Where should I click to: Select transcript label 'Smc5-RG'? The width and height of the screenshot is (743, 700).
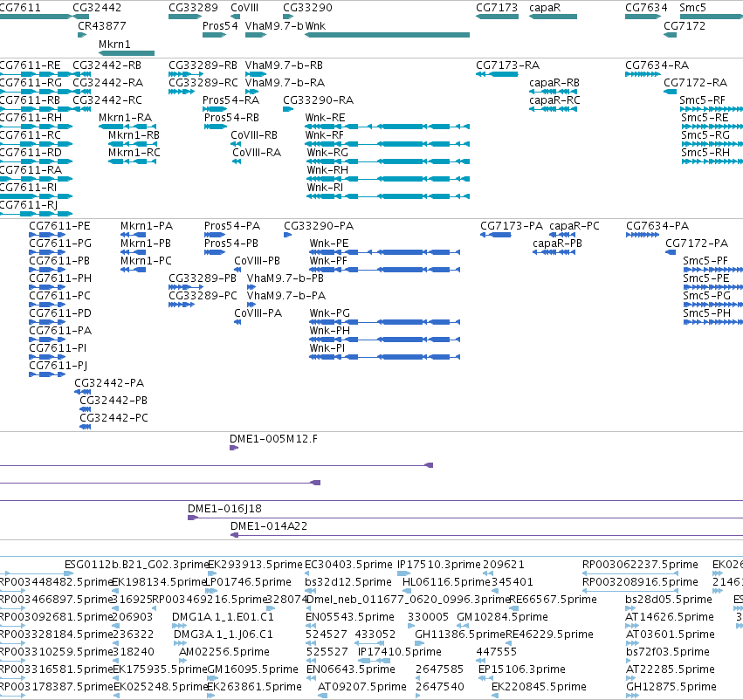(x=705, y=135)
